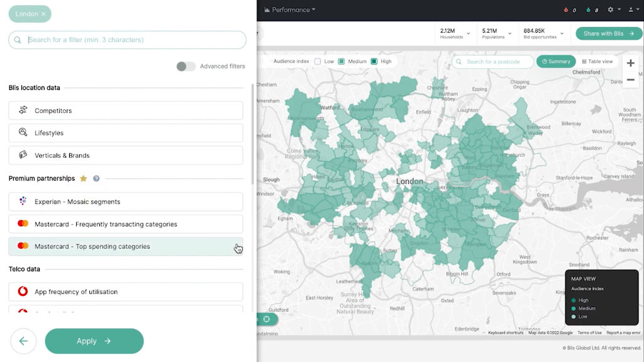
Task: Click the Lifestyles icon
Action: pos(23,132)
